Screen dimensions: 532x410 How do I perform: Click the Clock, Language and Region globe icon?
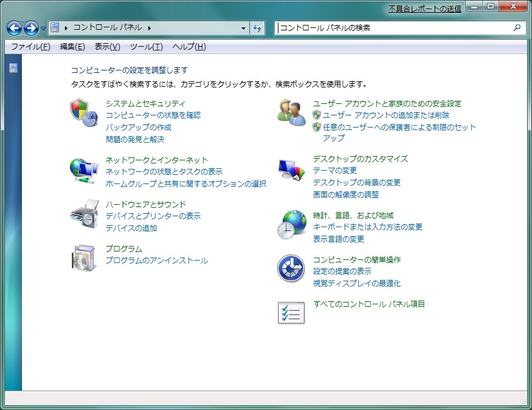[291, 224]
